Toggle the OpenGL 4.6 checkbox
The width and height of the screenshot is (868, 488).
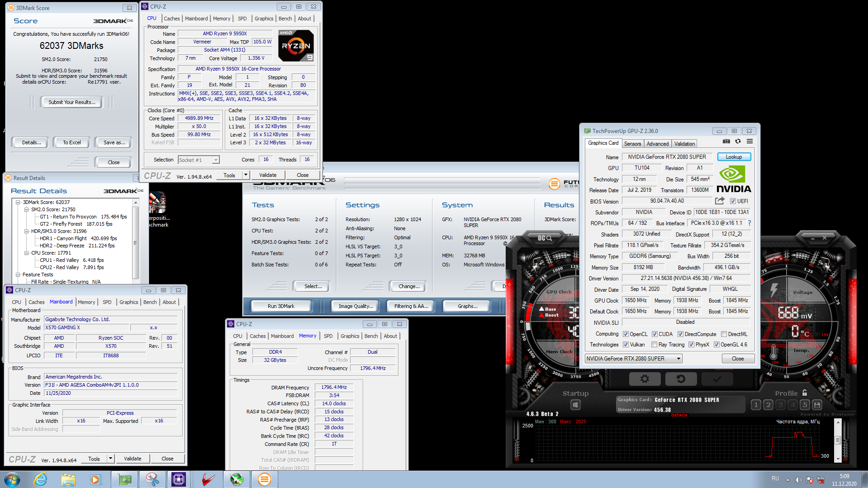coord(716,345)
